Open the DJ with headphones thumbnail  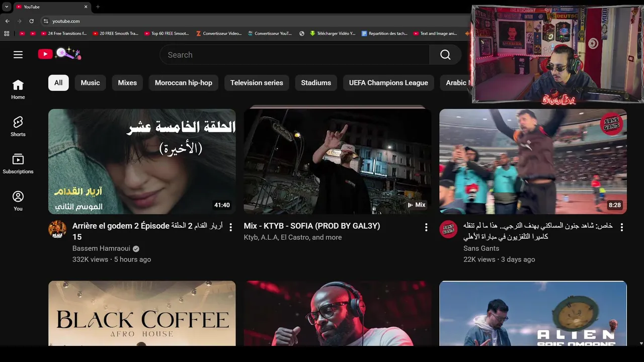tap(338, 313)
